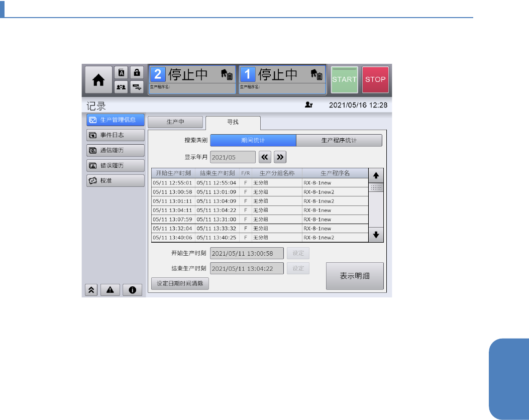Click the 结束生产时刻 date field

247,269
